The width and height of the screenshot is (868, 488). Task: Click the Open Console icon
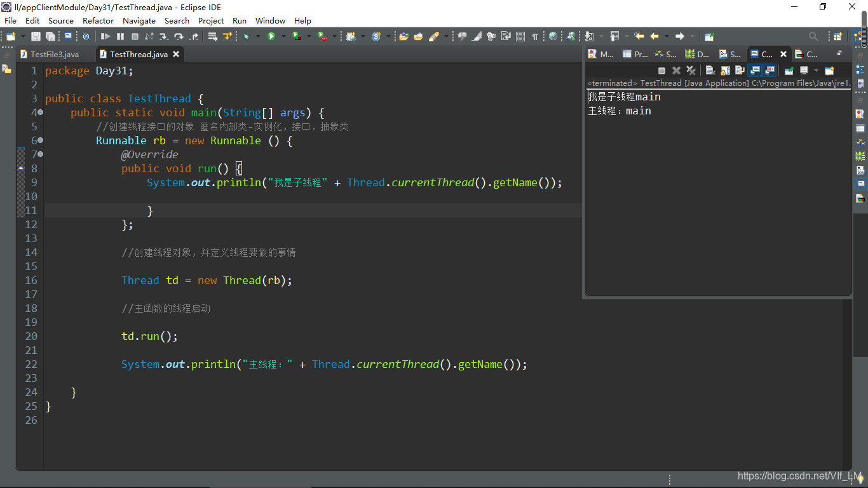pos(829,71)
